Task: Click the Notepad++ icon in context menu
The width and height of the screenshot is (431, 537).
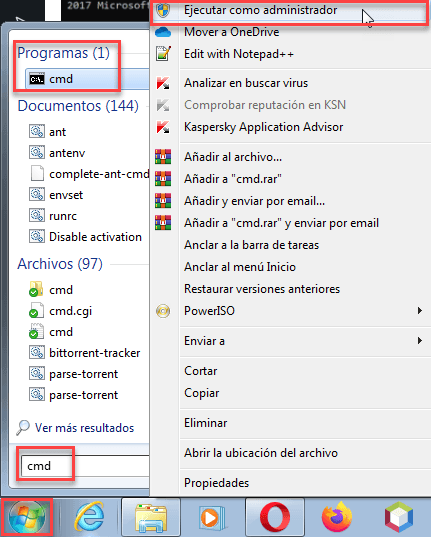Action: click(163, 54)
